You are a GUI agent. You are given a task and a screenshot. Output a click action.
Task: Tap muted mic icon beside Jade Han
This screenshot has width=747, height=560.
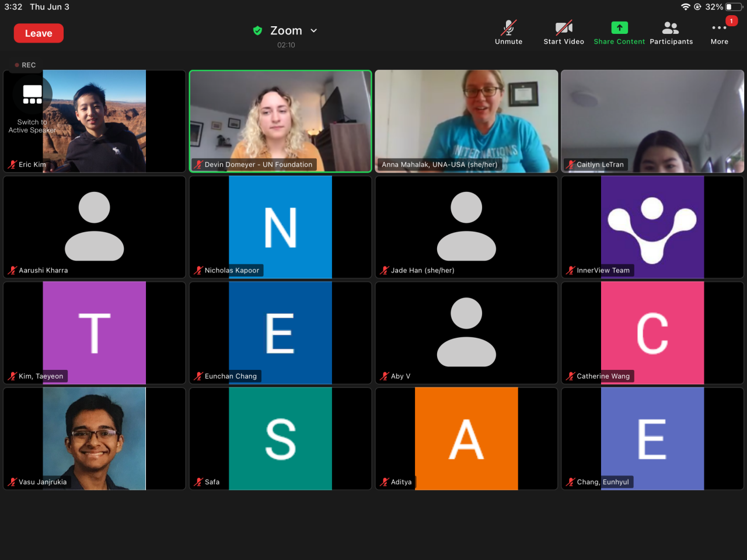coord(385,270)
